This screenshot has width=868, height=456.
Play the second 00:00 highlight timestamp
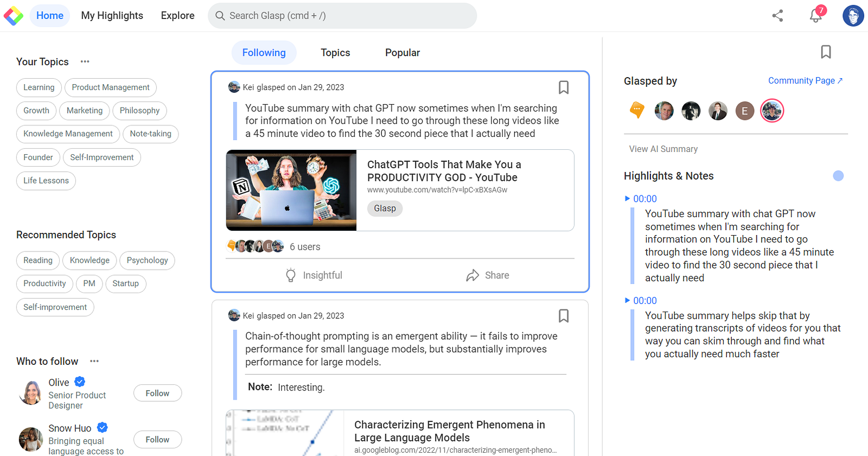click(641, 301)
